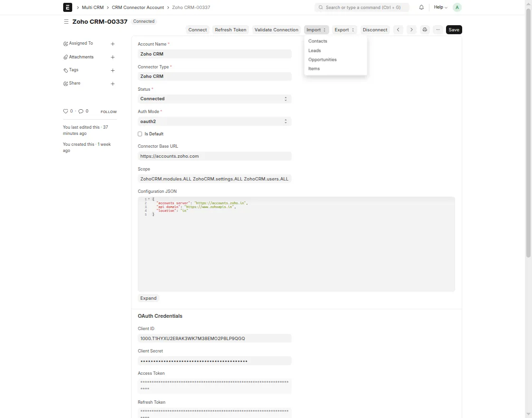The width and height of the screenshot is (532, 418).
Task: Click the Client ID field
Action: (x=214, y=338)
